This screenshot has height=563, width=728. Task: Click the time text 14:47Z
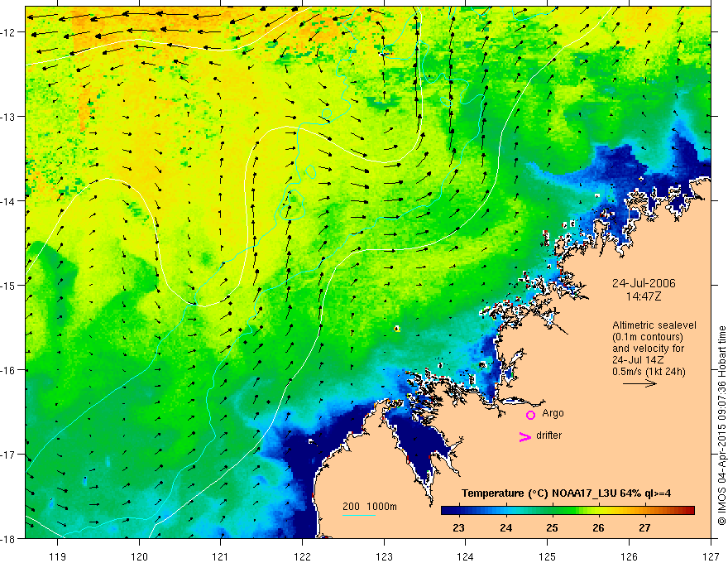643,296
